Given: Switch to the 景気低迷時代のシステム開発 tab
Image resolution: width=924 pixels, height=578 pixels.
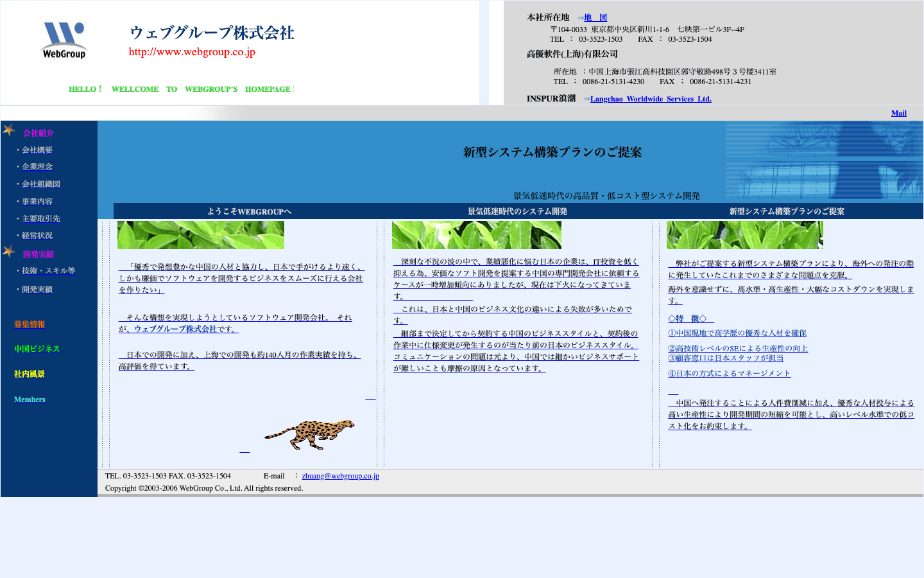Looking at the screenshot, I should point(517,211).
